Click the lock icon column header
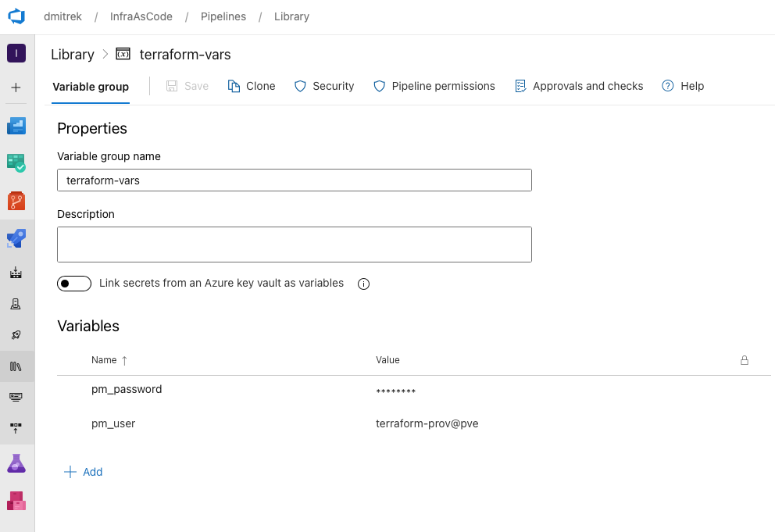This screenshot has width=775, height=532. (744, 360)
